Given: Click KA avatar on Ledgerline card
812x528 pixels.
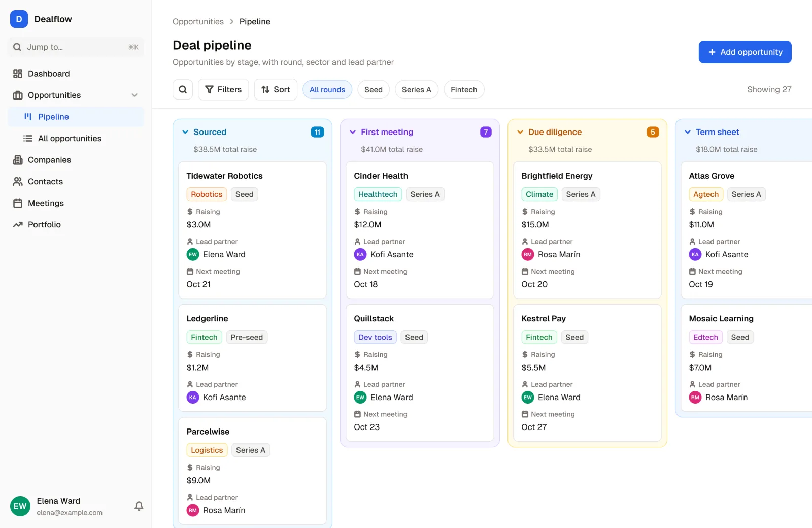Looking at the screenshot, I should [193, 398].
